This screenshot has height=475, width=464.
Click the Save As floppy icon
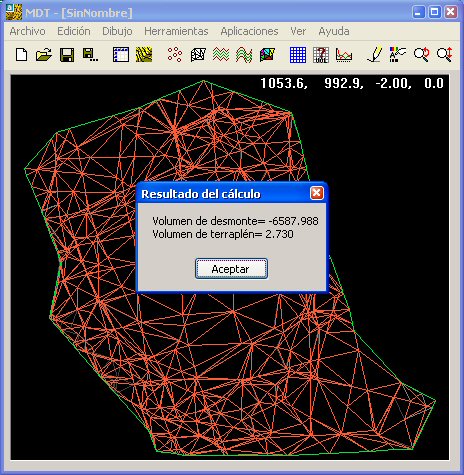point(90,55)
